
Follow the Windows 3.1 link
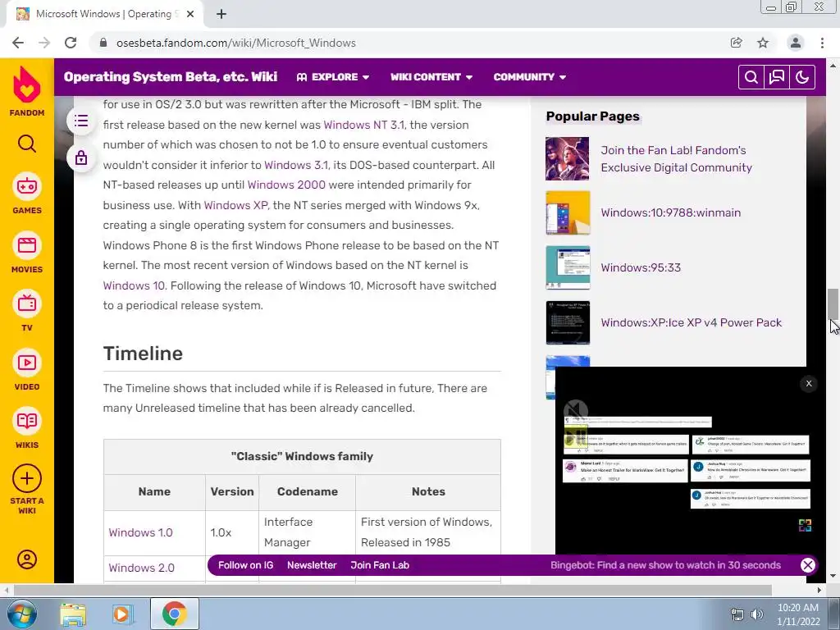[296, 165]
